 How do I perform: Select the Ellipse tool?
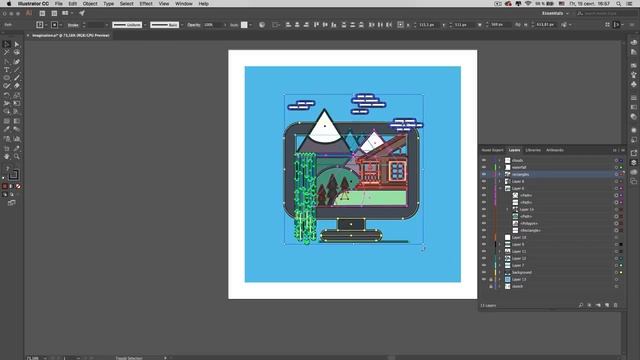click(x=7, y=78)
